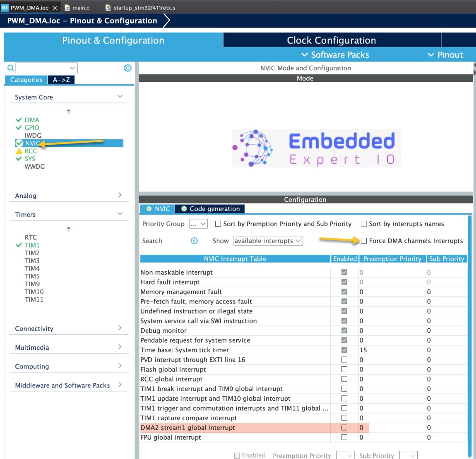This screenshot has height=459, width=476.
Task: Click the Categories button in the sidebar
Action: pyautogui.click(x=26, y=80)
